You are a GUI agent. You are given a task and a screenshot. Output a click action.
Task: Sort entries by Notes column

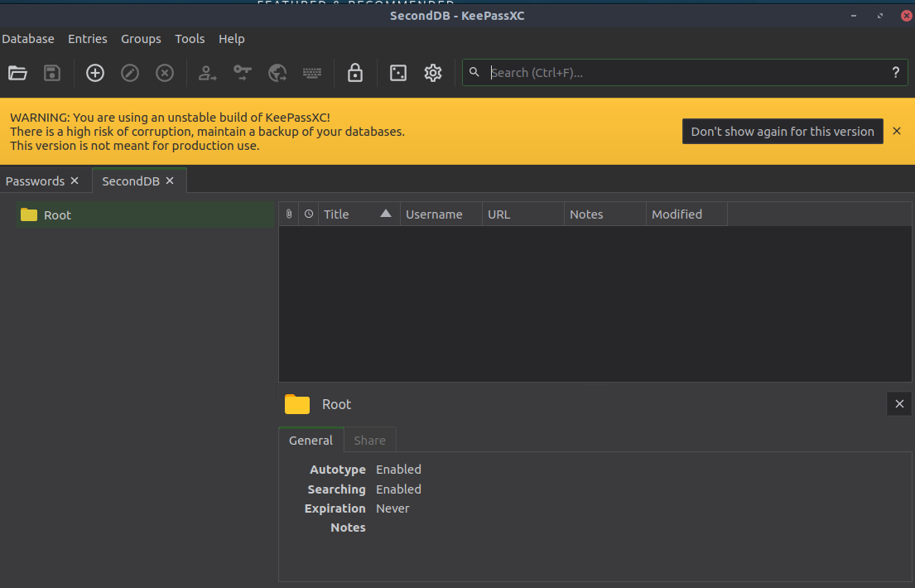pos(605,214)
